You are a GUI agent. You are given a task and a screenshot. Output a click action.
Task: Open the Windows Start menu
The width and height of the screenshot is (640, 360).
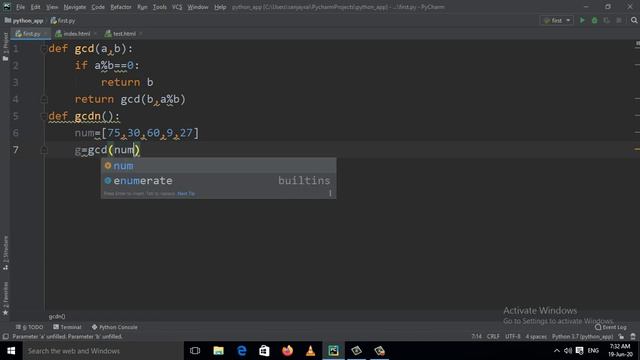point(11,351)
